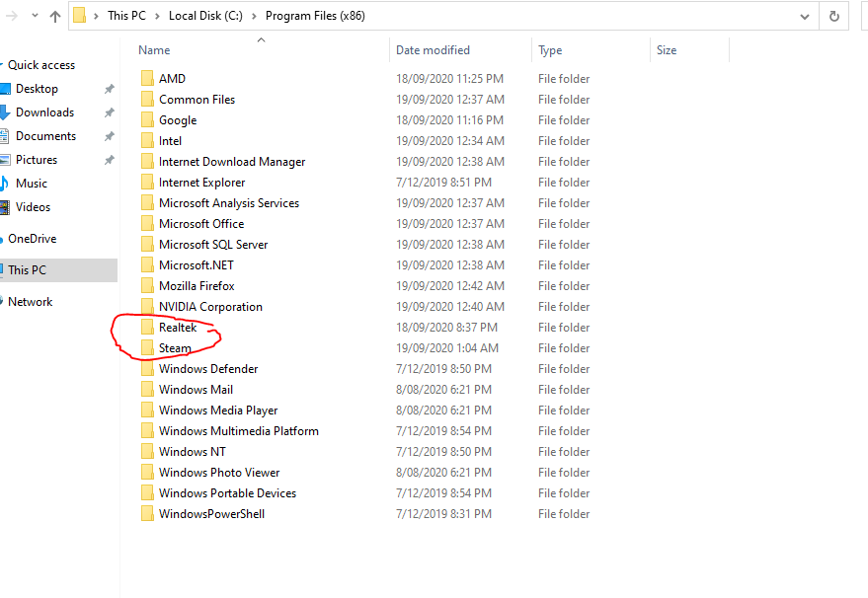Click the Up one level arrow
Screen dimensions: 868x598
click(54, 16)
